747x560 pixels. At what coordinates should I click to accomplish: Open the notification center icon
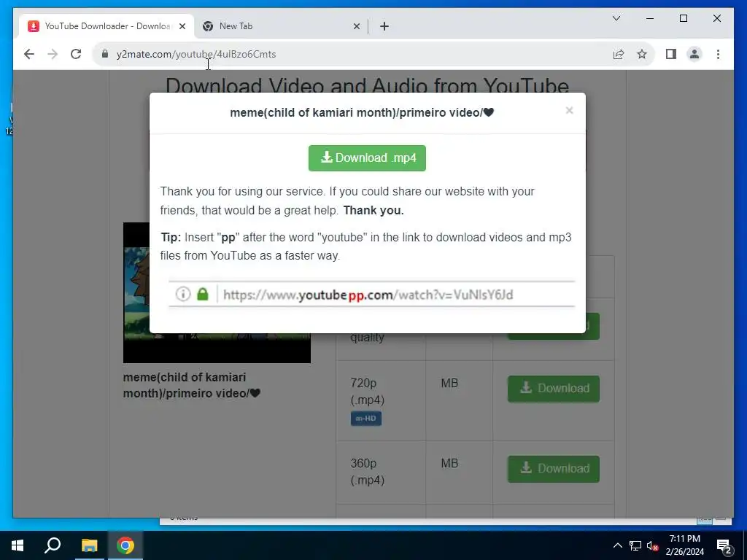pos(724,545)
